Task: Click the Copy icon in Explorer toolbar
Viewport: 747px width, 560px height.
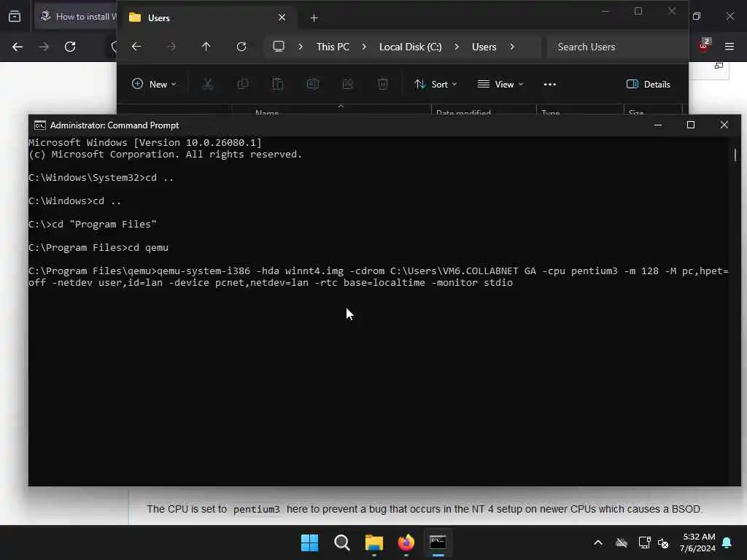Action: pyautogui.click(x=243, y=85)
